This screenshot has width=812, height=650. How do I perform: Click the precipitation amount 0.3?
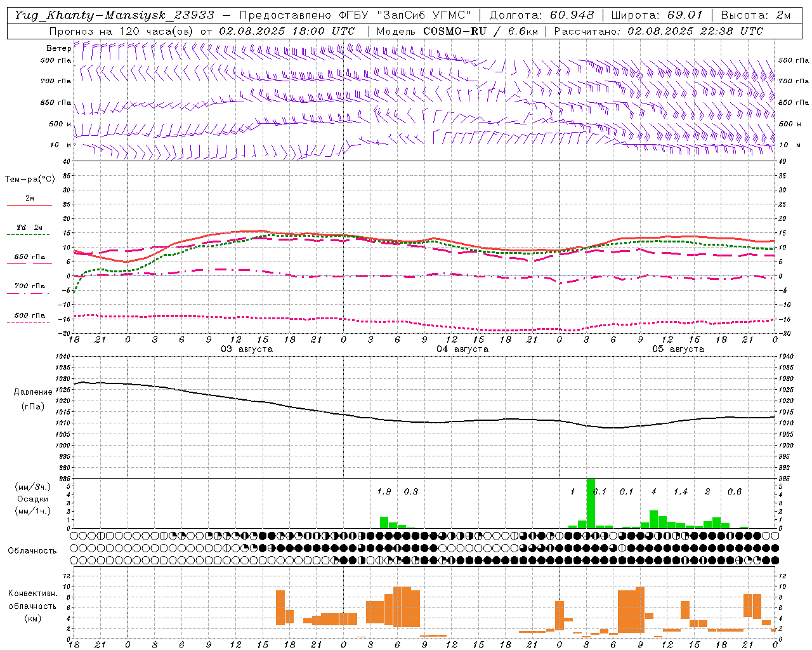click(411, 492)
